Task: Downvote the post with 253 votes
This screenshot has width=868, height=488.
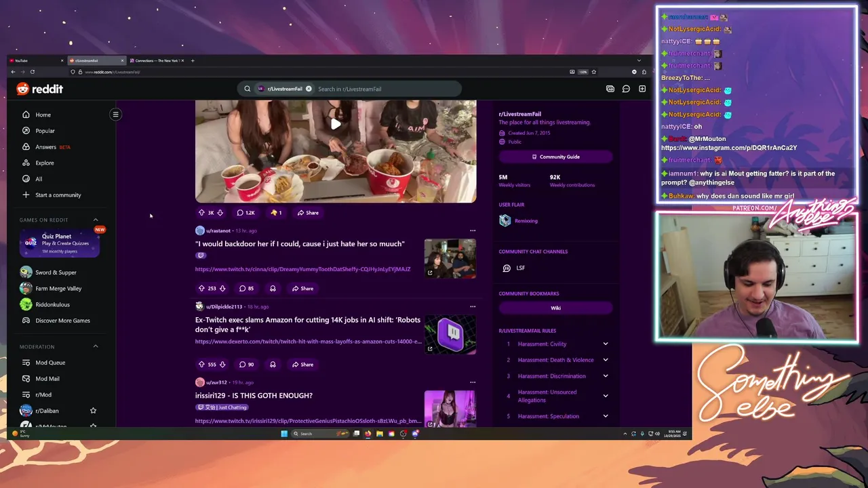Action: [x=222, y=289]
